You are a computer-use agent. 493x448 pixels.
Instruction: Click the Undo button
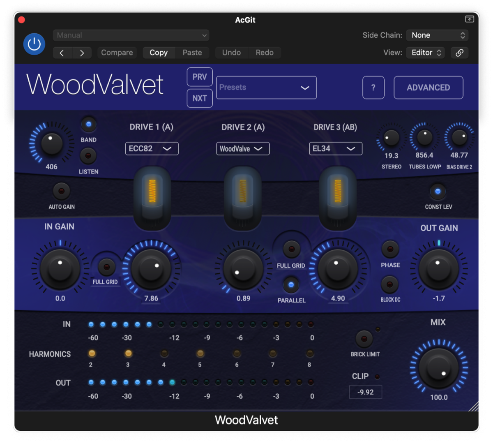click(231, 53)
